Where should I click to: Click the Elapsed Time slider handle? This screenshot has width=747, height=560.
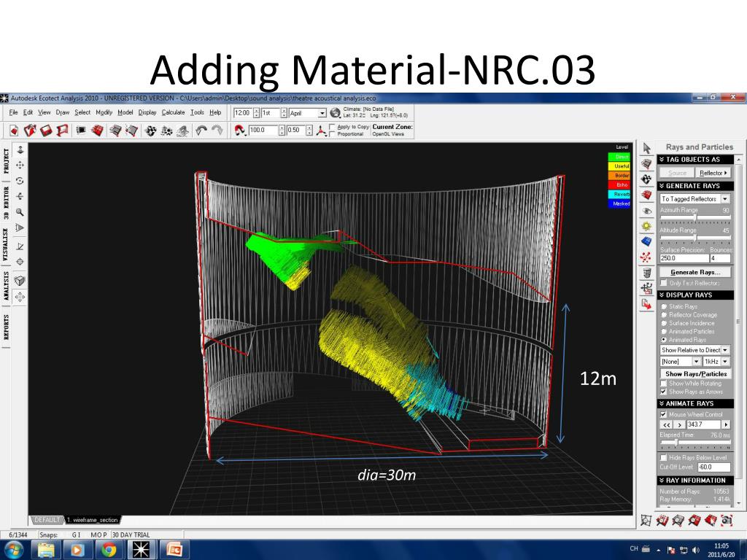pos(678,443)
